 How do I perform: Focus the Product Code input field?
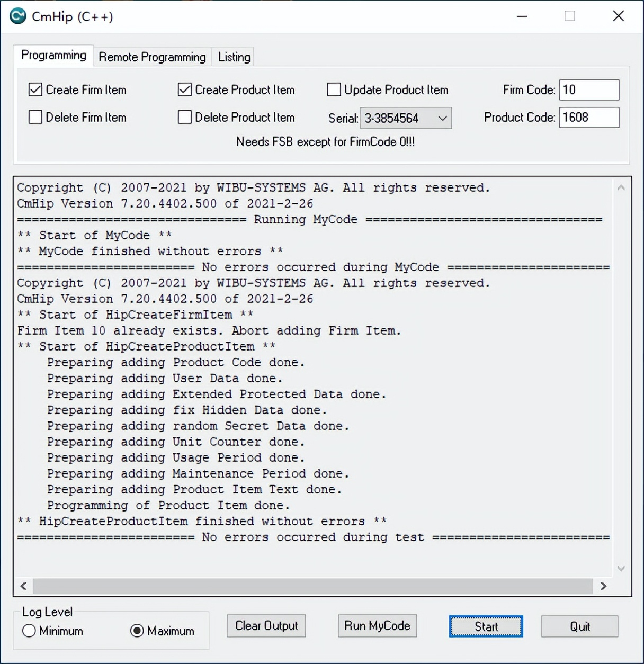point(589,117)
